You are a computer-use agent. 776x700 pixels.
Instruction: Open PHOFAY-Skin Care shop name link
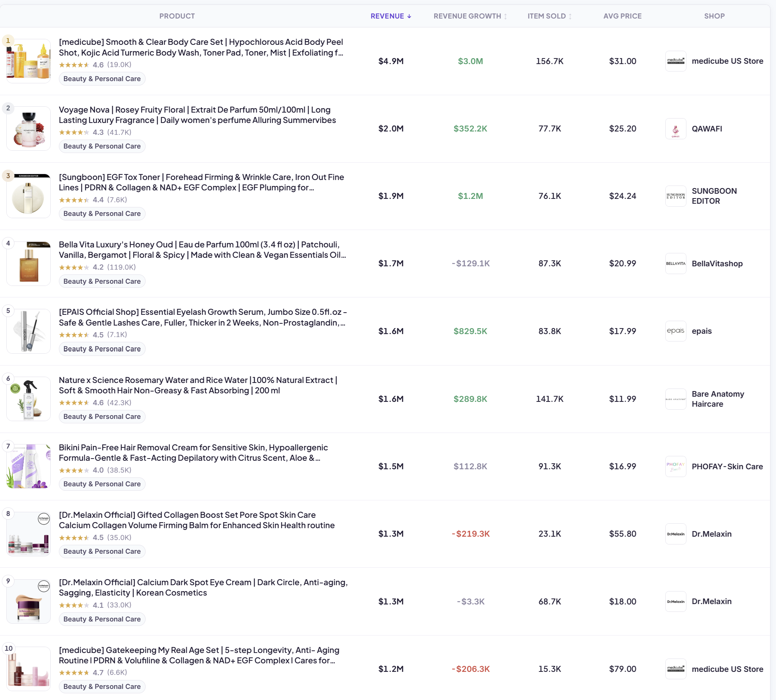pos(727,466)
